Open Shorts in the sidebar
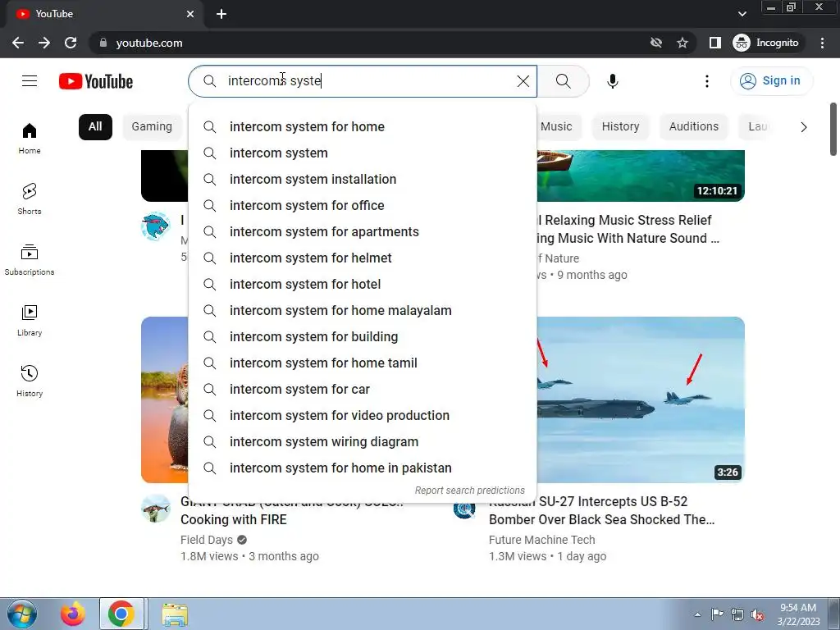This screenshot has height=630, width=840. [30, 199]
